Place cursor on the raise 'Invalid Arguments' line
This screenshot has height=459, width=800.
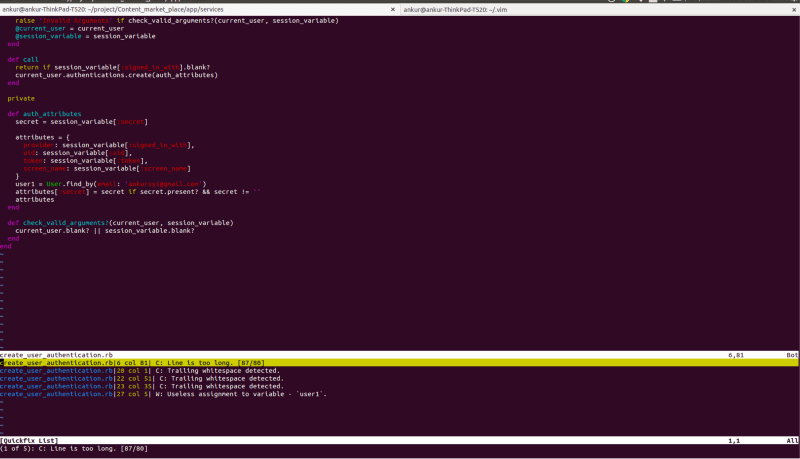[177, 20]
